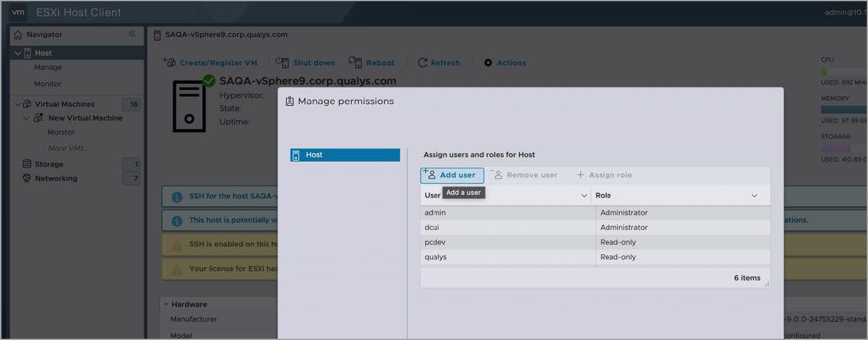
Task: Click Administrator role for dcui
Action: click(x=624, y=227)
